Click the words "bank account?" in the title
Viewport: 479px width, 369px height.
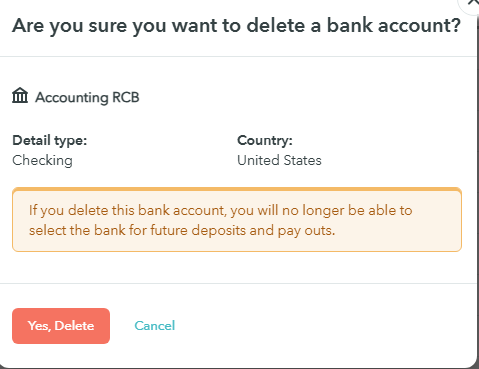click(x=393, y=26)
